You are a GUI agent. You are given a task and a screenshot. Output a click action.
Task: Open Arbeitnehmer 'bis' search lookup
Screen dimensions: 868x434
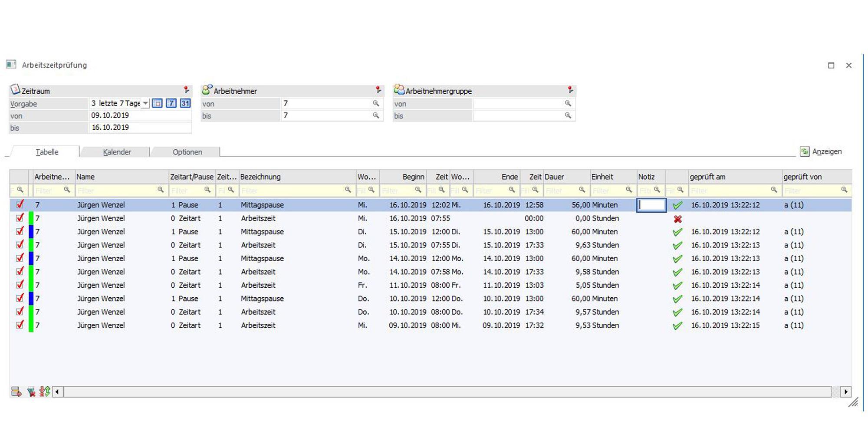pos(376,115)
